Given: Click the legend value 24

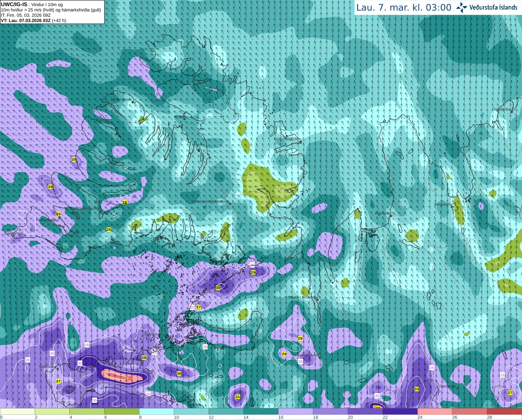Looking at the screenshot, I should (420, 417).
